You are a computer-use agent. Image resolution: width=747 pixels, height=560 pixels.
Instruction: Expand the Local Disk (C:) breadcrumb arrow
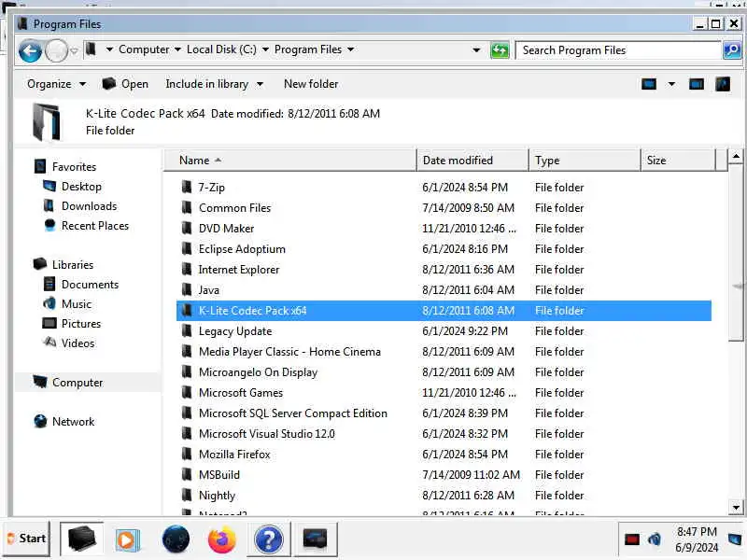click(265, 49)
